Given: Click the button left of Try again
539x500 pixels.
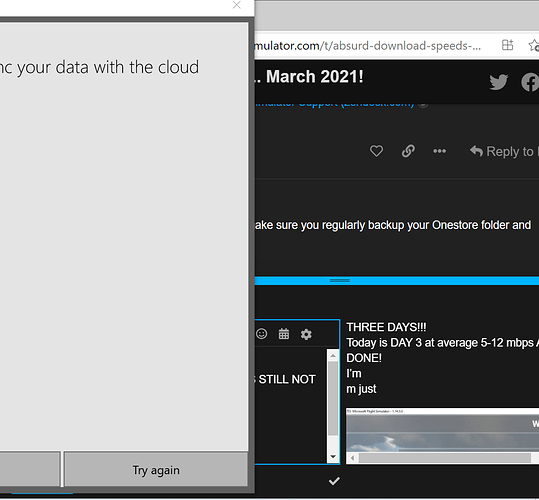Looking at the screenshot, I should coord(30,469).
